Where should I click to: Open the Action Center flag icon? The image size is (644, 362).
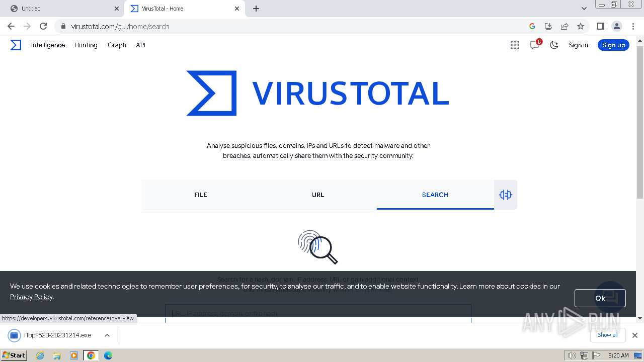[595, 355]
